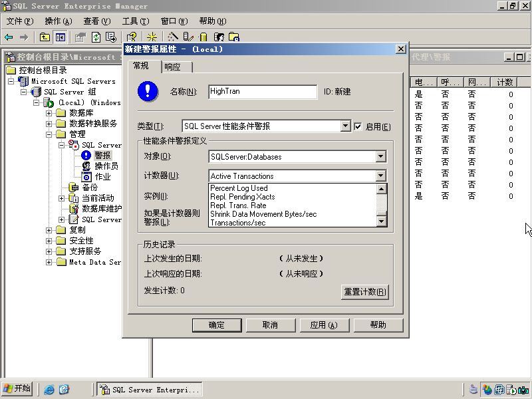This screenshot has width=532, height=399.
Task: Open the 帮助(H) menu
Action: [x=213, y=21]
